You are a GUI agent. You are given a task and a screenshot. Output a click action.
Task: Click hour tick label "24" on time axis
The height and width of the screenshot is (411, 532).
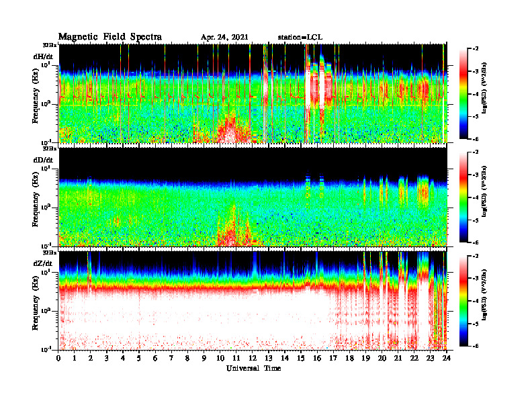pyautogui.click(x=447, y=359)
